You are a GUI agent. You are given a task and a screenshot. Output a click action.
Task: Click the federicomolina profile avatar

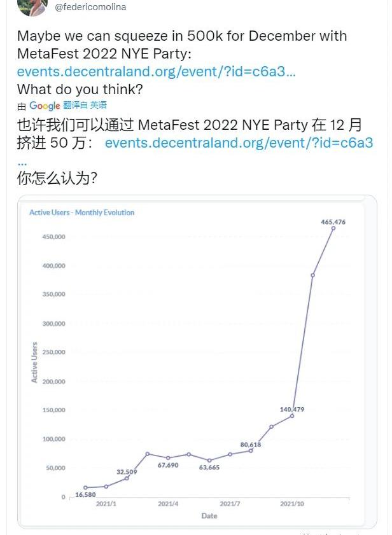(31, 6)
